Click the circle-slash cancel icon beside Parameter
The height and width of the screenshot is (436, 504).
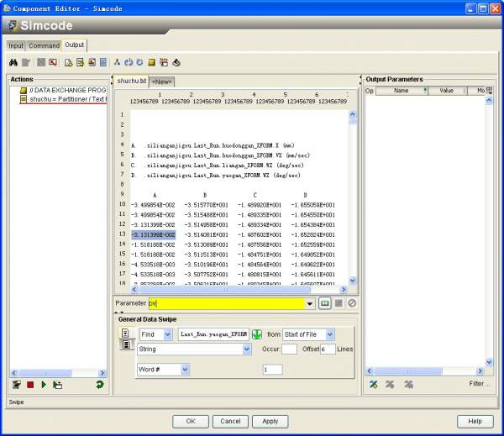coord(352,303)
